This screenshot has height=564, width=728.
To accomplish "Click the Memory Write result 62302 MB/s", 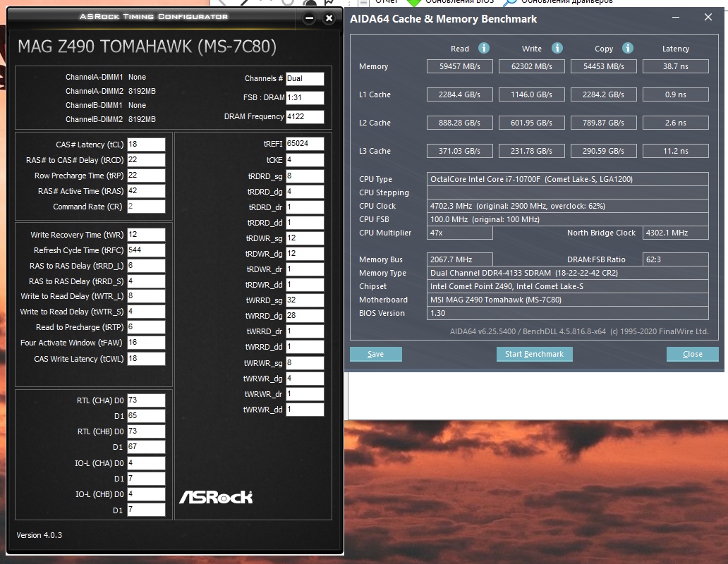I will [532, 66].
